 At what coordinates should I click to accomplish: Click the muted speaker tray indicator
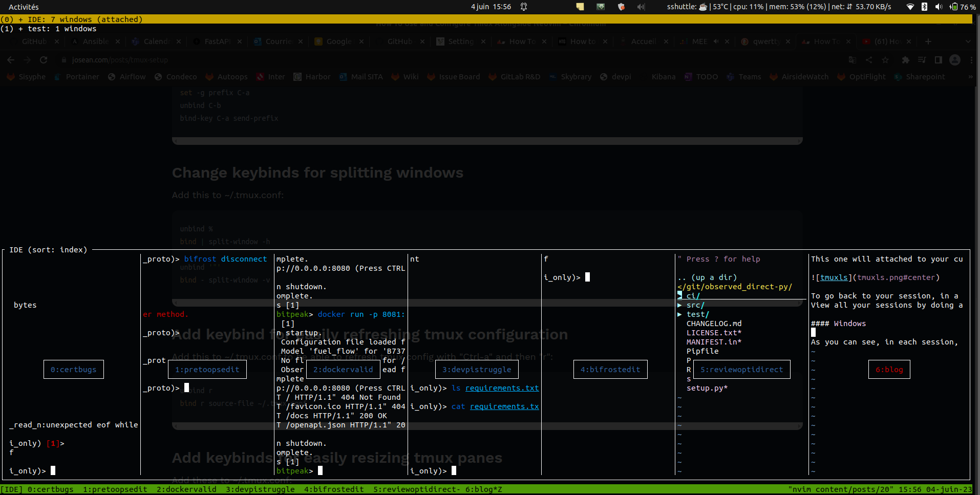click(x=641, y=7)
